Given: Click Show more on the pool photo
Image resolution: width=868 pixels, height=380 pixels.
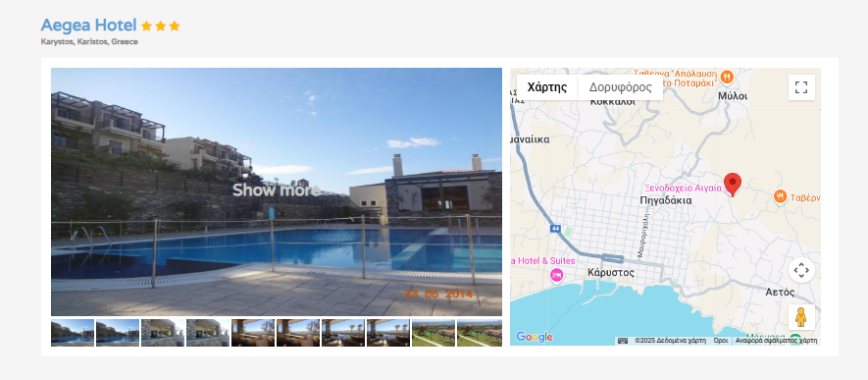Looking at the screenshot, I should [277, 190].
